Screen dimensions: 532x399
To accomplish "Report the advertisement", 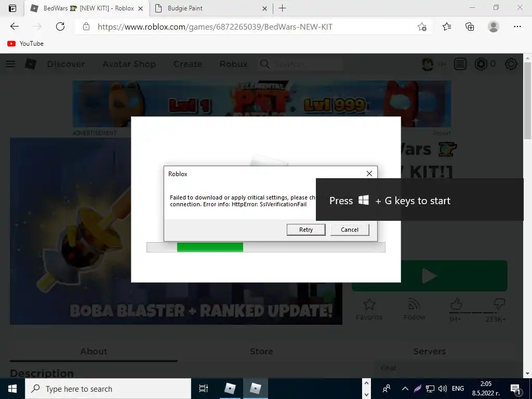I will pos(442,133).
